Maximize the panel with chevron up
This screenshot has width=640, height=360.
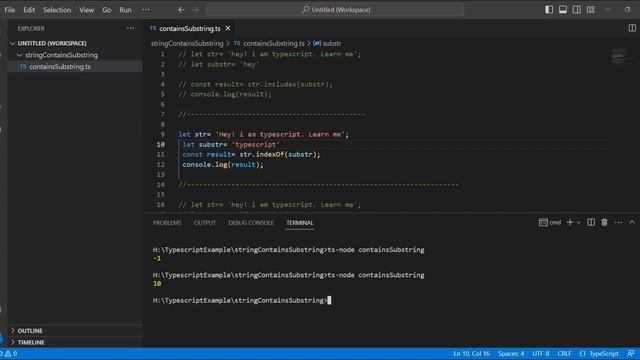(632, 222)
